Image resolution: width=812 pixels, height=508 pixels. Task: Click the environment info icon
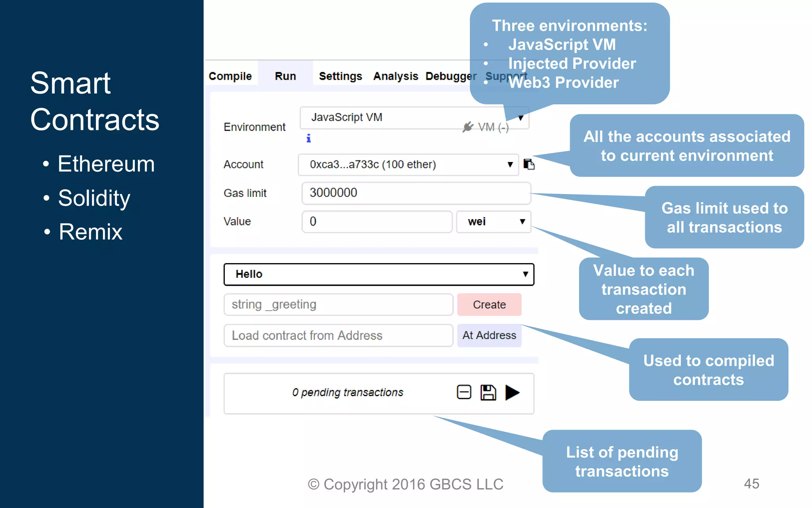click(308, 138)
